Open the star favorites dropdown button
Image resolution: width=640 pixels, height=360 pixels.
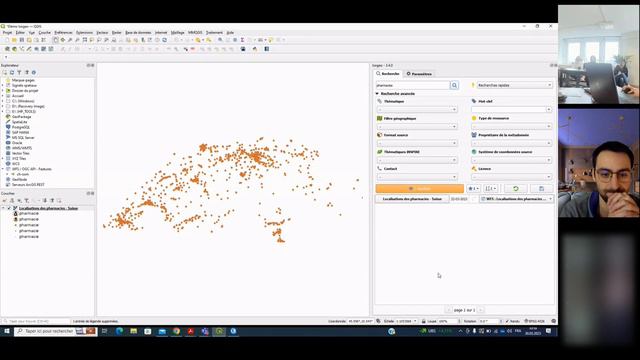473,189
